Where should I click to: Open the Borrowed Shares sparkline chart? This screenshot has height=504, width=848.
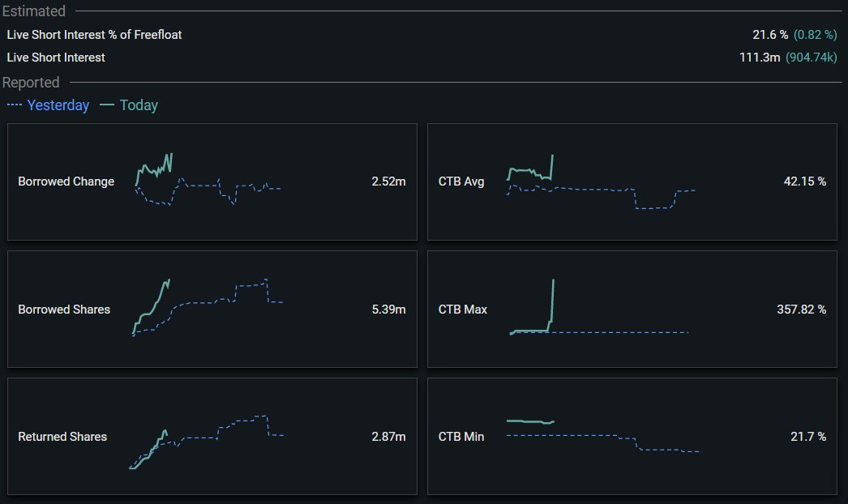[x=208, y=307]
